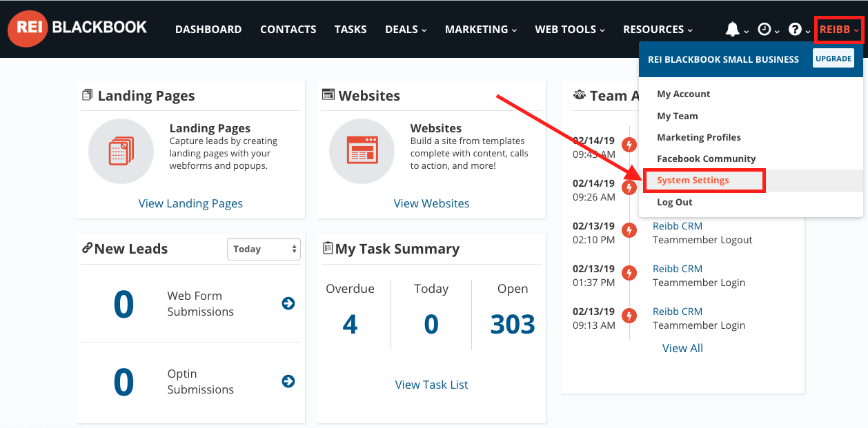Open Reibb CRM link at 09:13 AM
Image resolution: width=868 pixels, height=428 pixels.
(678, 312)
